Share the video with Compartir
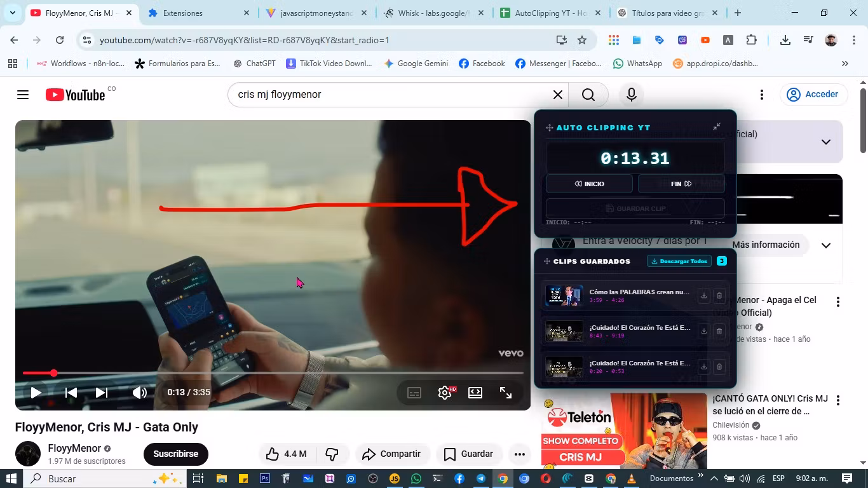This screenshot has width=868, height=488. 391,454
